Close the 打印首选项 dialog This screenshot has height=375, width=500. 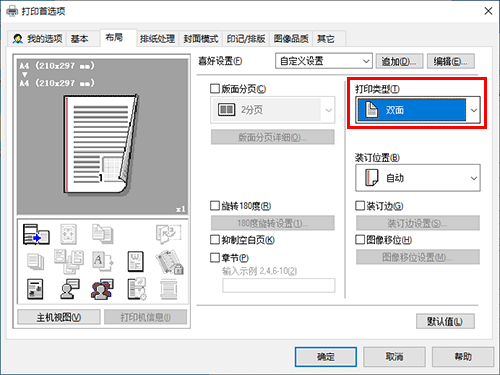click(488, 11)
